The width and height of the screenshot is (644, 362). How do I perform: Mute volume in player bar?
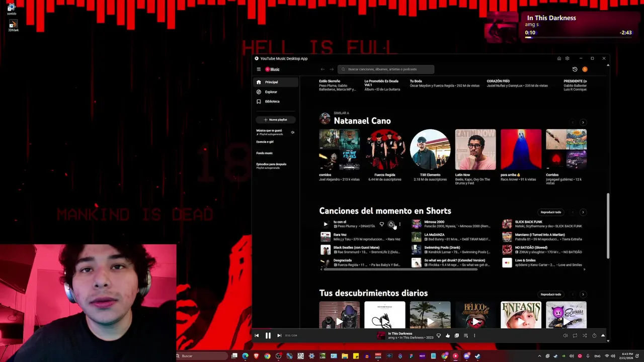tap(565, 335)
